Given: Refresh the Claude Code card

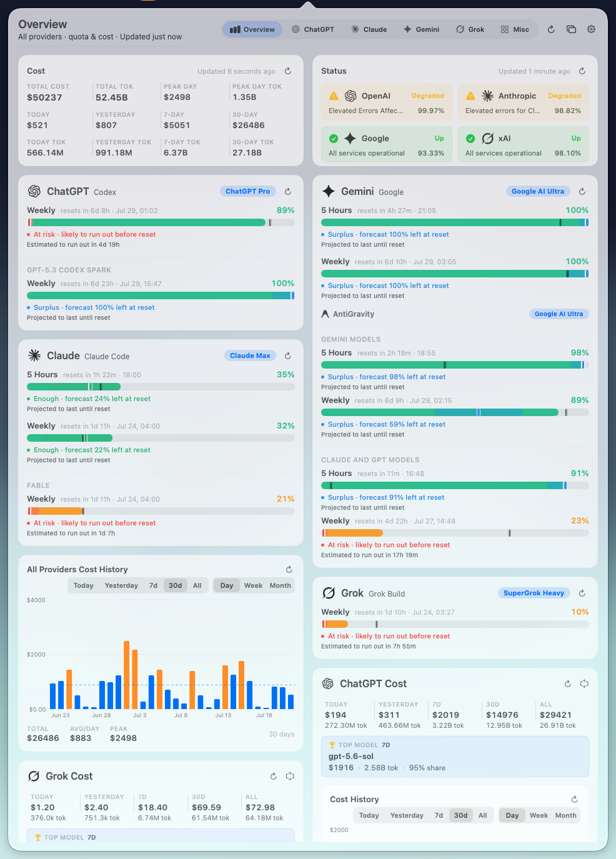Looking at the screenshot, I should coord(288,356).
